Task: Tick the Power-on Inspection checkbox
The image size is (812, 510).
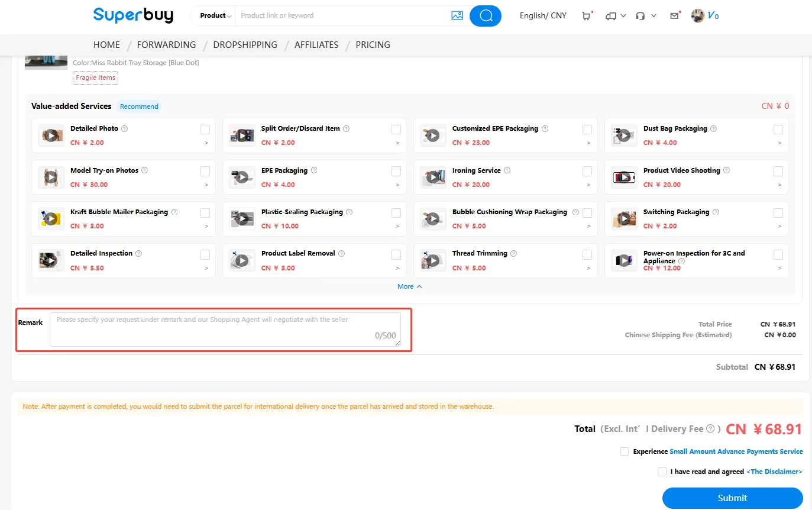Action: click(x=778, y=254)
